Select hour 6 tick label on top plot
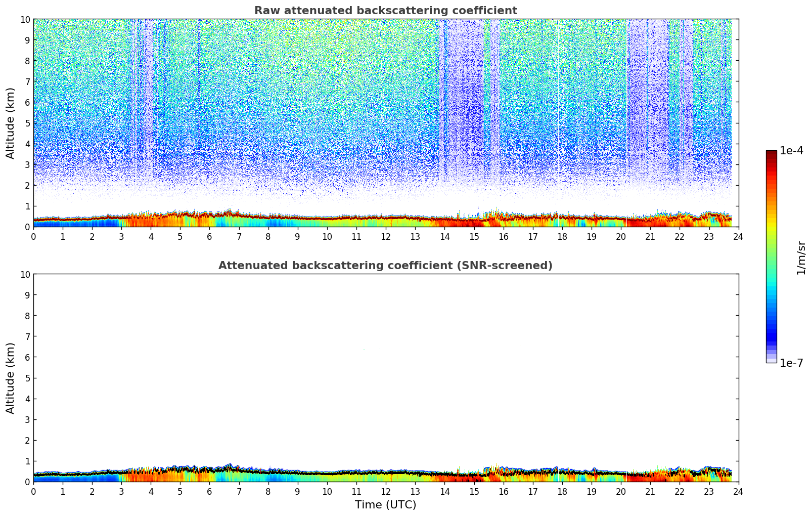Image resolution: width=812 pixels, height=516 pixels. [210, 237]
